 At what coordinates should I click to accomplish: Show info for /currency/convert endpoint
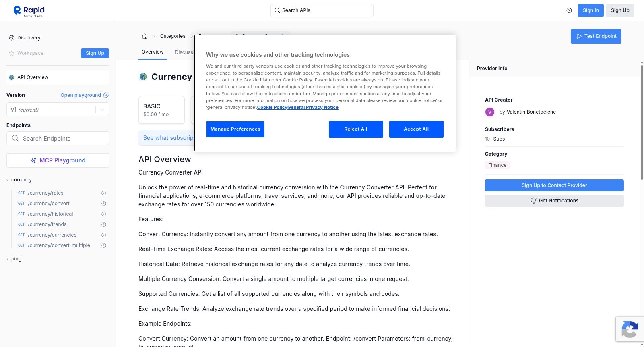[104, 204]
